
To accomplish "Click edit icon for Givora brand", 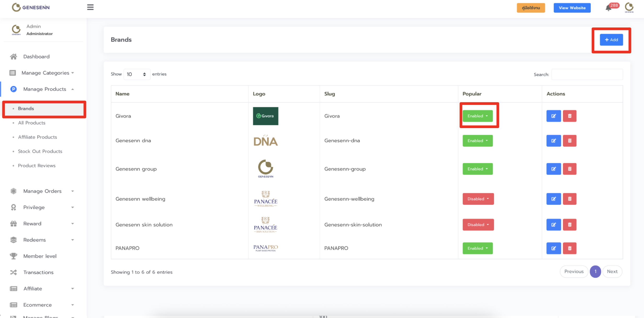I will pyautogui.click(x=553, y=116).
